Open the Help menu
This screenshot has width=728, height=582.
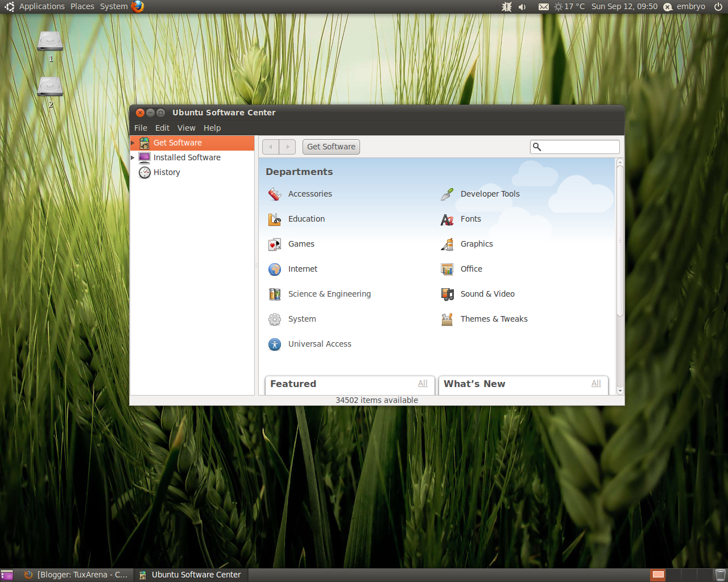pos(212,128)
